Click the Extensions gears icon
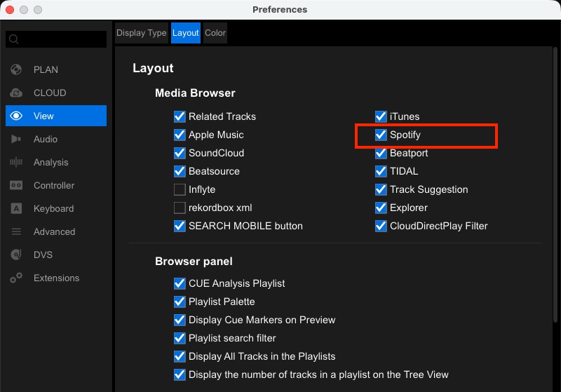 pyautogui.click(x=16, y=278)
